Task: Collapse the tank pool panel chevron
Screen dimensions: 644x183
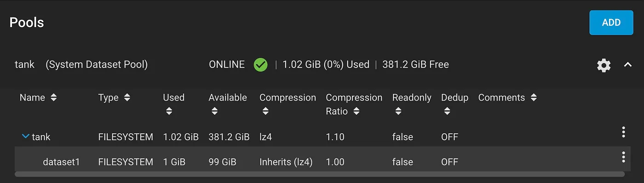Action: click(x=628, y=65)
